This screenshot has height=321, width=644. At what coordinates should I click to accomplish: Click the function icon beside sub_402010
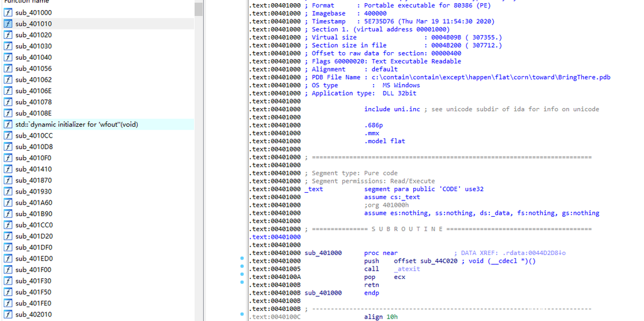click(8, 314)
